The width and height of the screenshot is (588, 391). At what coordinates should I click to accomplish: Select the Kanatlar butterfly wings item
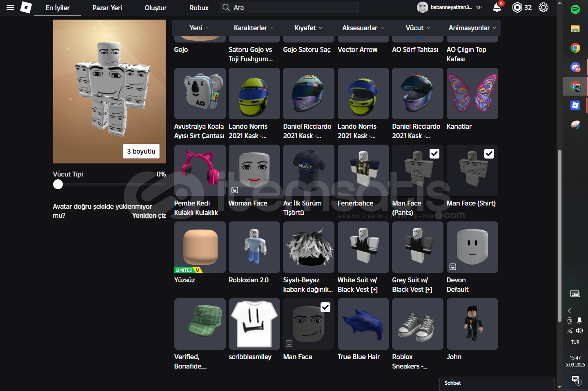[472, 94]
